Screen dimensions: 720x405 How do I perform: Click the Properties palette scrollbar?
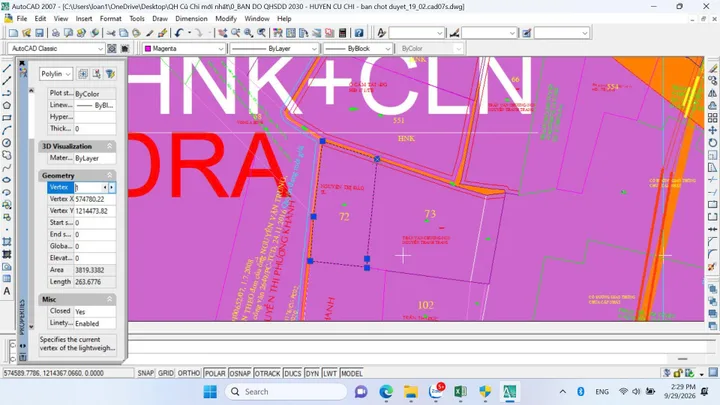point(31,209)
